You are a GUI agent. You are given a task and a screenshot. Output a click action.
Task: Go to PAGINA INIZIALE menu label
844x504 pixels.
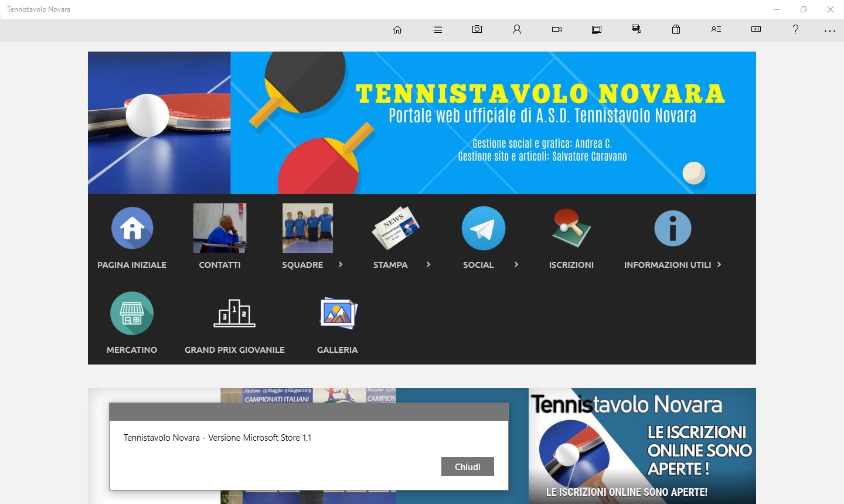click(x=132, y=265)
